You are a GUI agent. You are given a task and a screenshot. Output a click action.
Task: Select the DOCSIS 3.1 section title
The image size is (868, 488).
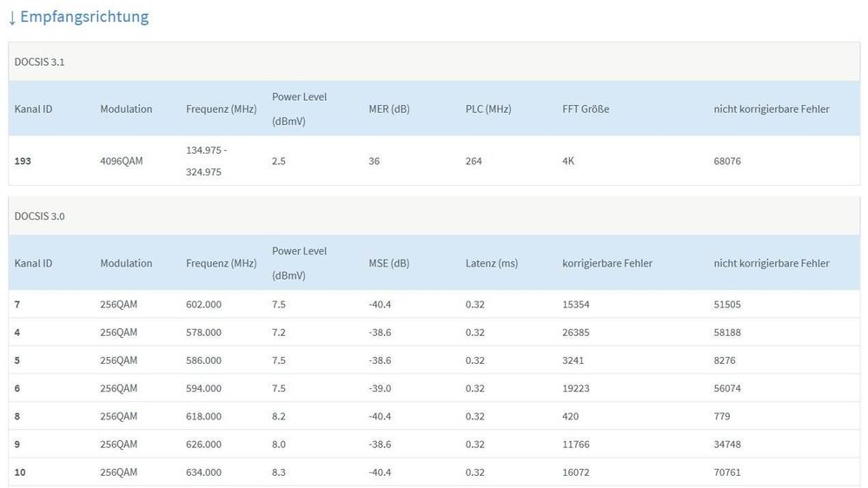coord(39,62)
